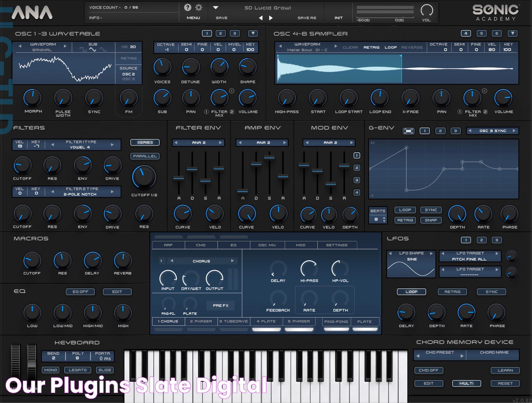Switch to ARP tab
Image resolution: width=532 pixels, height=403 pixels.
point(168,245)
